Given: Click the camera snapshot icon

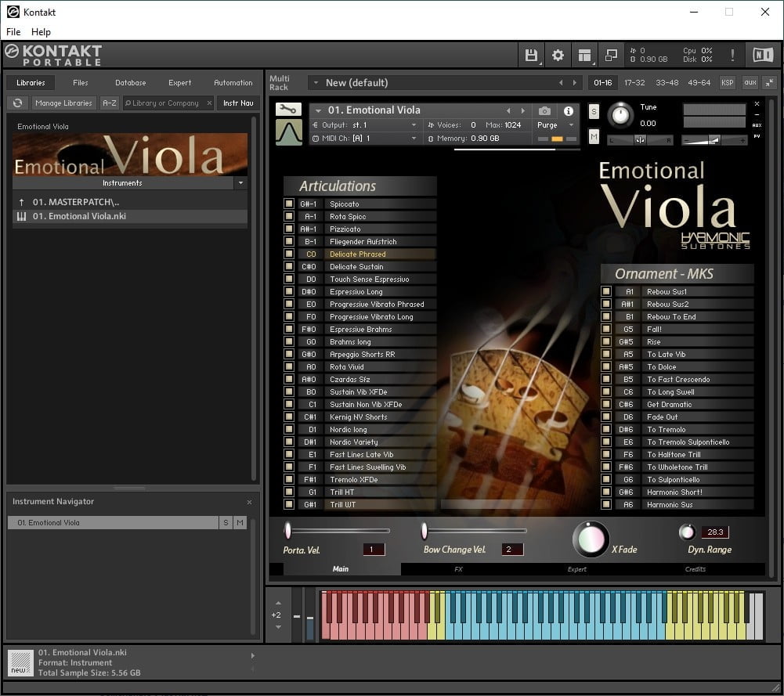Looking at the screenshot, I should point(544,111).
